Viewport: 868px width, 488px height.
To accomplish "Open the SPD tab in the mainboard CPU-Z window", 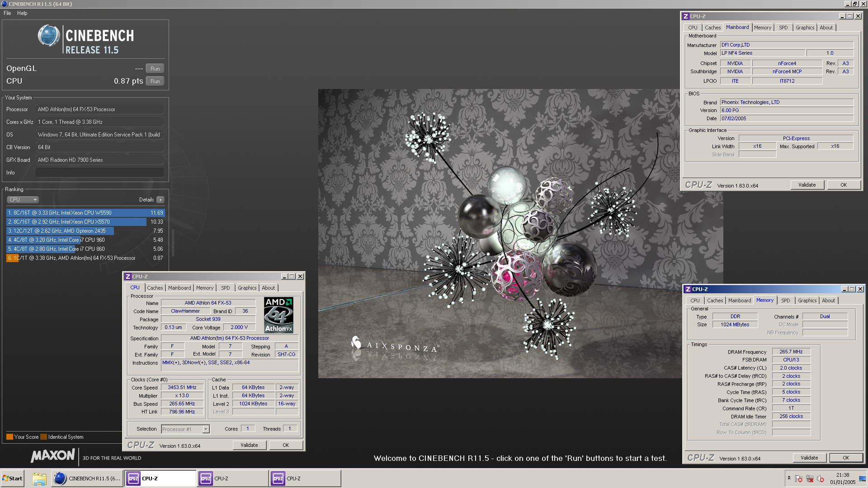I will pos(783,28).
